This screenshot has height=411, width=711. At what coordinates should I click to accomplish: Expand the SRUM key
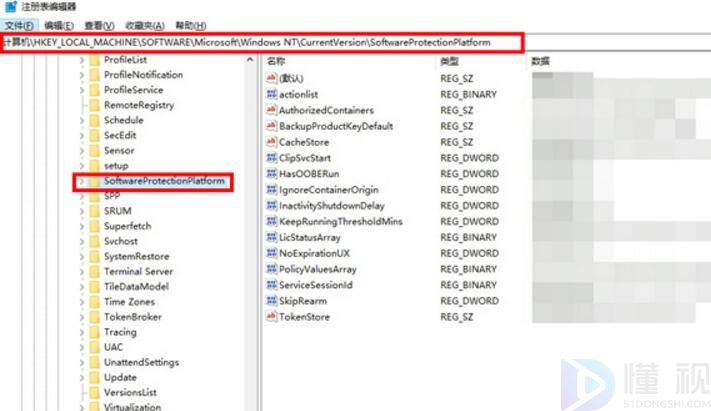pyautogui.click(x=82, y=211)
